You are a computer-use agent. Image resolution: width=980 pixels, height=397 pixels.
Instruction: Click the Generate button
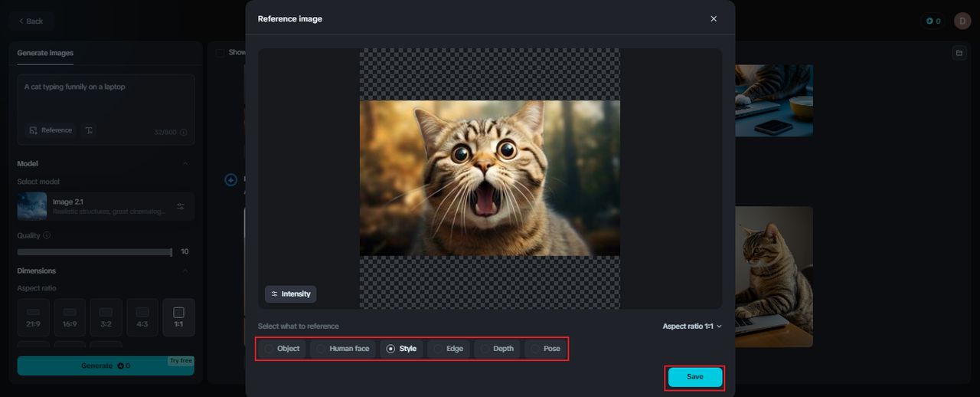[x=106, y=366]
